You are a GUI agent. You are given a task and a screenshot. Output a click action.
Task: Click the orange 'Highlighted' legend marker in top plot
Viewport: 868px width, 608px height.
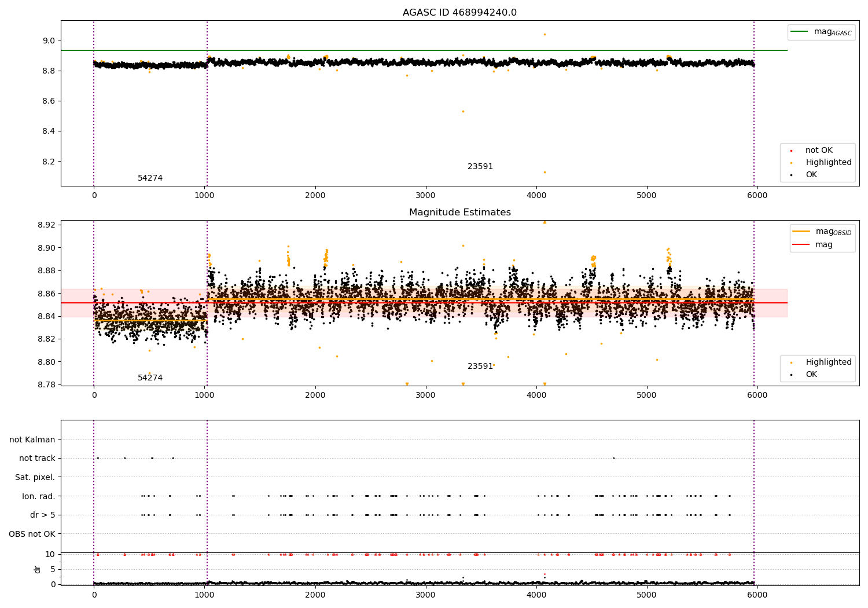tap(791, 163)
